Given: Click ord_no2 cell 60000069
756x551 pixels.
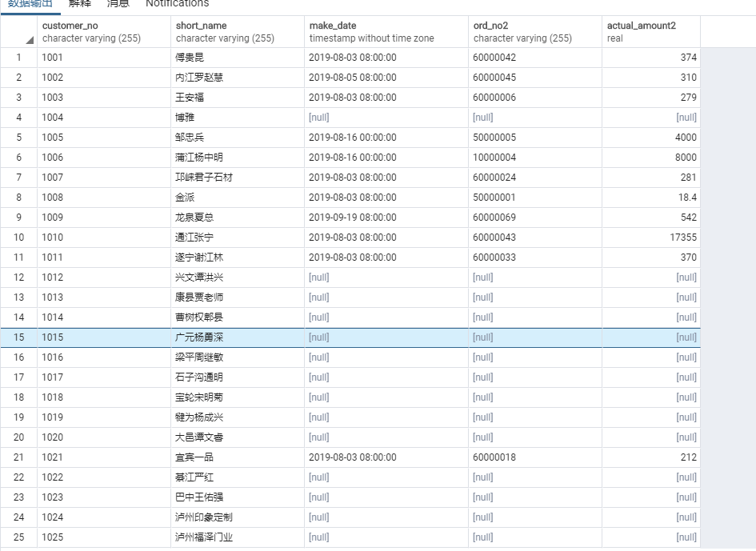Looking at the screenshot, I should coord(535,218).
